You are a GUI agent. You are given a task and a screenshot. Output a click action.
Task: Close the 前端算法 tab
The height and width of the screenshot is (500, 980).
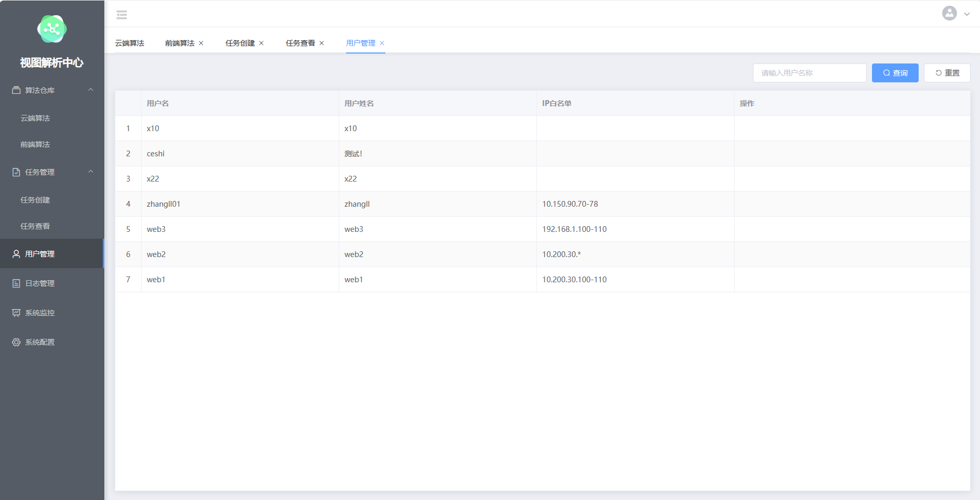click(x=201, y=43)
